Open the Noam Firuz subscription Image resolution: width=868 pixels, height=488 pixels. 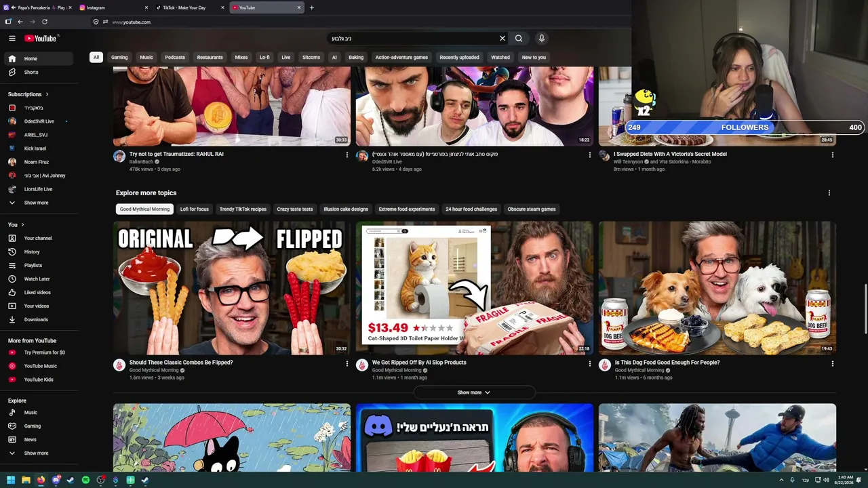pos(39,162)
